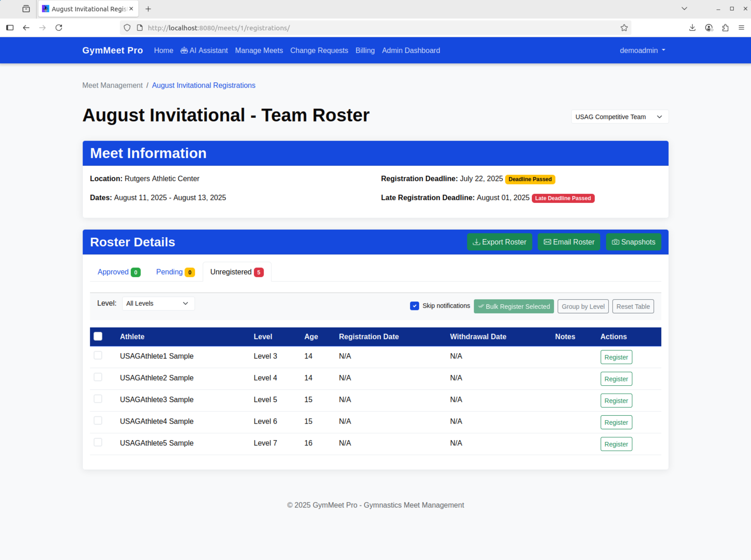This screenshot has height=560, width=751.
Task: Check the box for USAGAthlete5 Sample
Action: 98,442
